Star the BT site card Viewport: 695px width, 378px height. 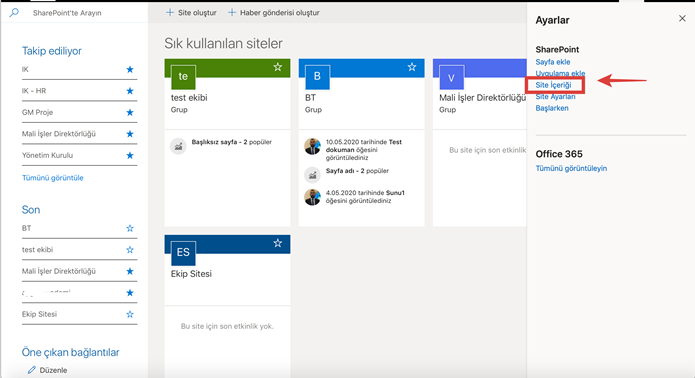(412, 67)
